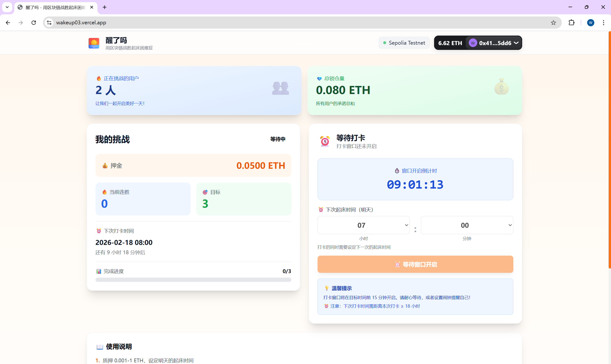Click the forward navigation arrow
Image resolution: width=611 pixels, height=364 pixels.
21,23
